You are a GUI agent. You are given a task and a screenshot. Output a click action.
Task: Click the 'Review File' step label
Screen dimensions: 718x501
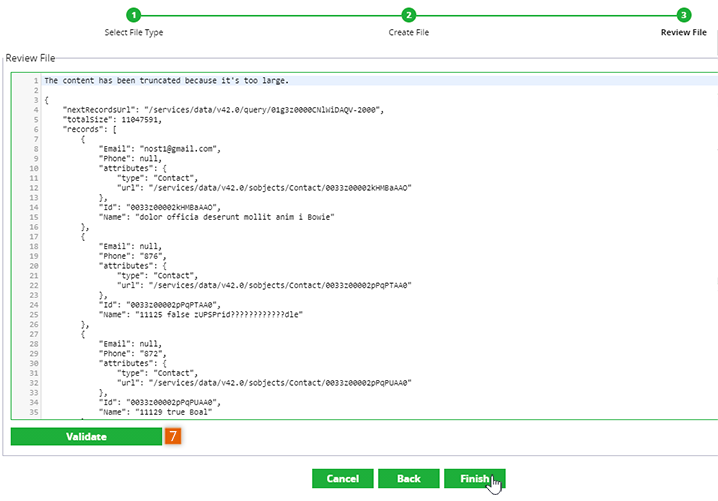point(684,33)
